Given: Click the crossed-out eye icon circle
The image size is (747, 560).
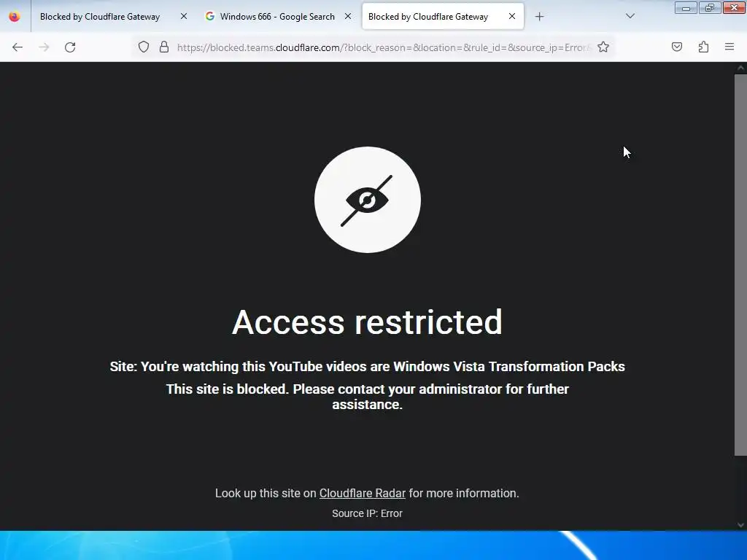Looking at the screenshot, I should click(368, 200).
